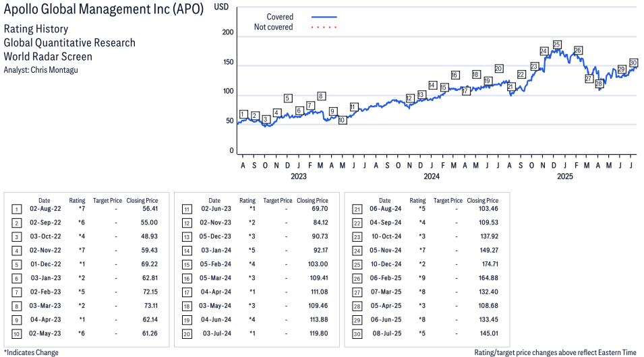Select Analyst: Chris Montagu line
Image resolution: width=644 pixels, height=357 pixels.
click(x=40, y=70)
